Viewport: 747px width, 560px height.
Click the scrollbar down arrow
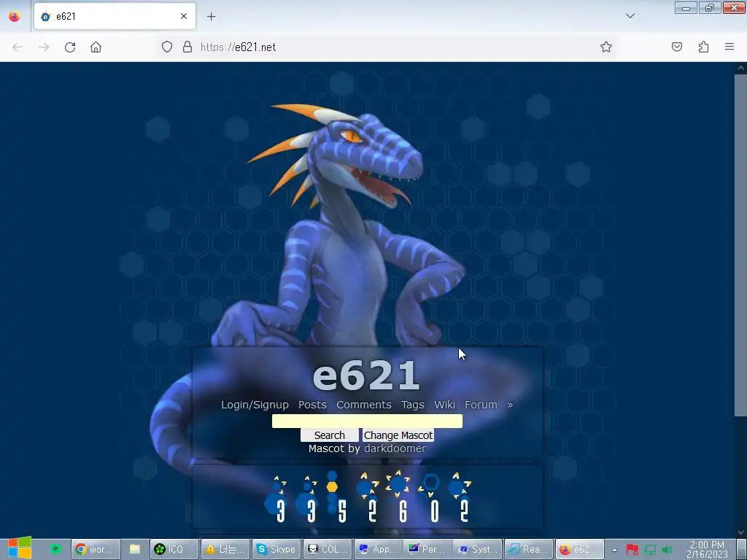[x=740, y=532]
